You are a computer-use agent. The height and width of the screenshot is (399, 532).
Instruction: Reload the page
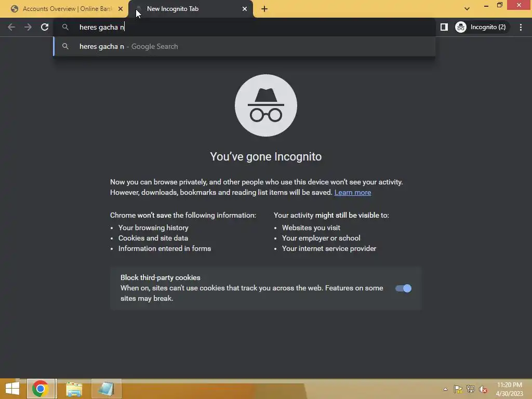pyautogui.click(x=45, y=27)
